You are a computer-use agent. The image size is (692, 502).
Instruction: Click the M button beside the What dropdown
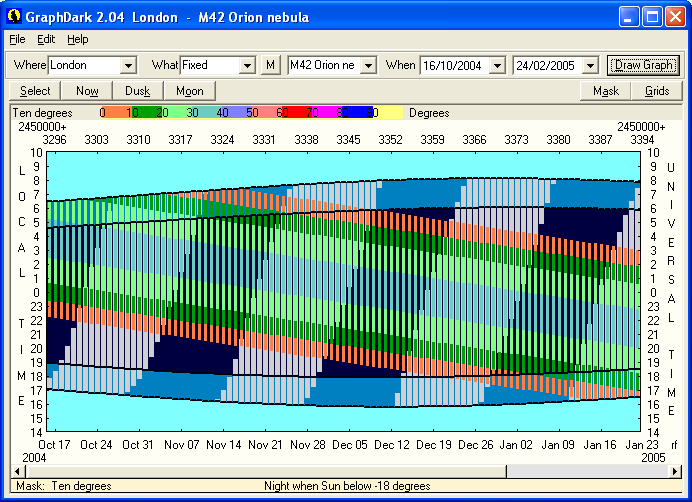point(270,65)
